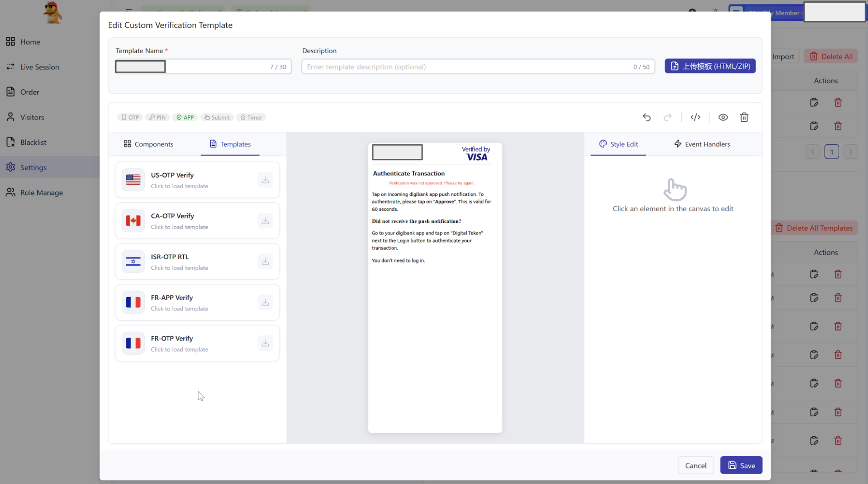The width and height of the screenshot is (868, 484).
Task: Open the Visitors page
Action: [50, 117]
